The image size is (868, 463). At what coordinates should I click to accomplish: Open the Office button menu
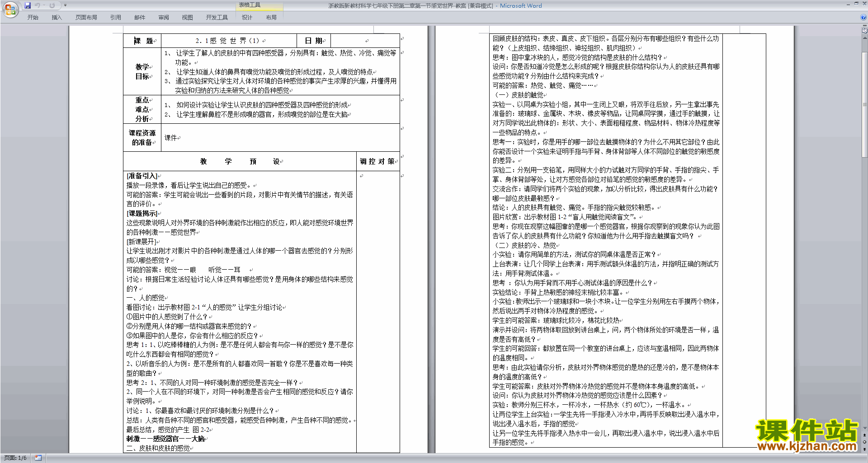10,9
